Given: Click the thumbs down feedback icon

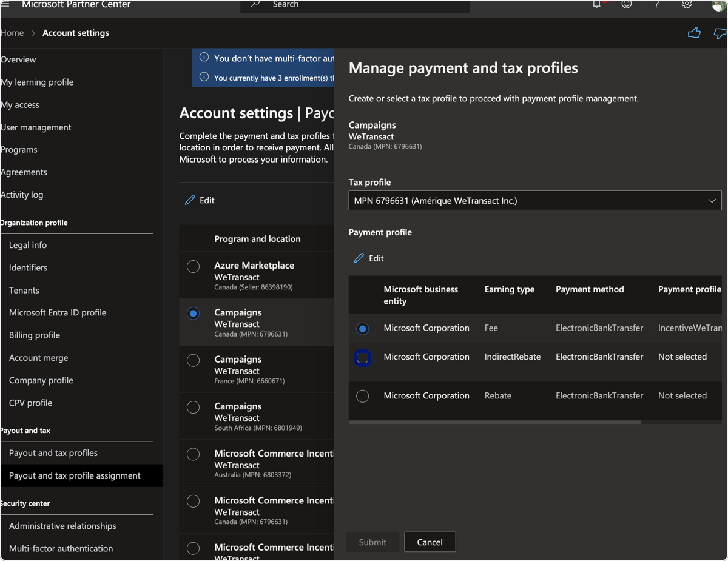Looking at the screenshot, I should 720,33.
